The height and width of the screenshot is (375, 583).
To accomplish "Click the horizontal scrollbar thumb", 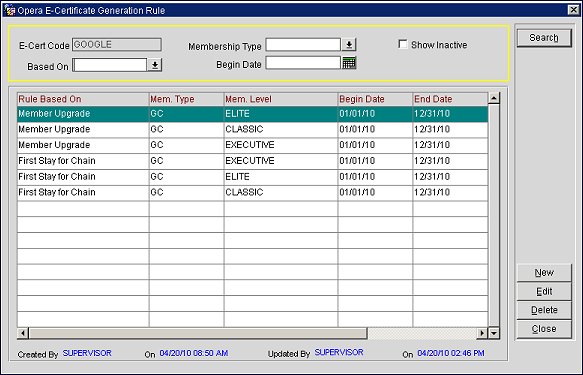I will [x=198, y=333].
